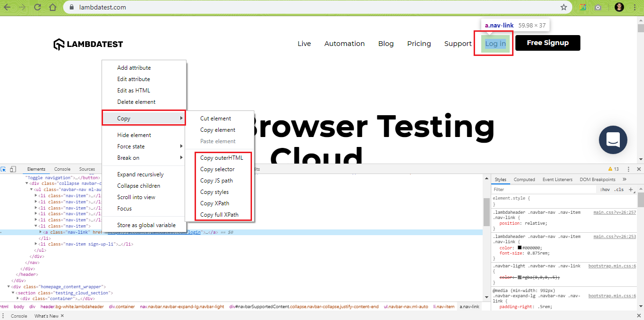Viewport: 644px width, 320px height.
Task: Expand the Force state submenu
Action: (x=144, y=146)
